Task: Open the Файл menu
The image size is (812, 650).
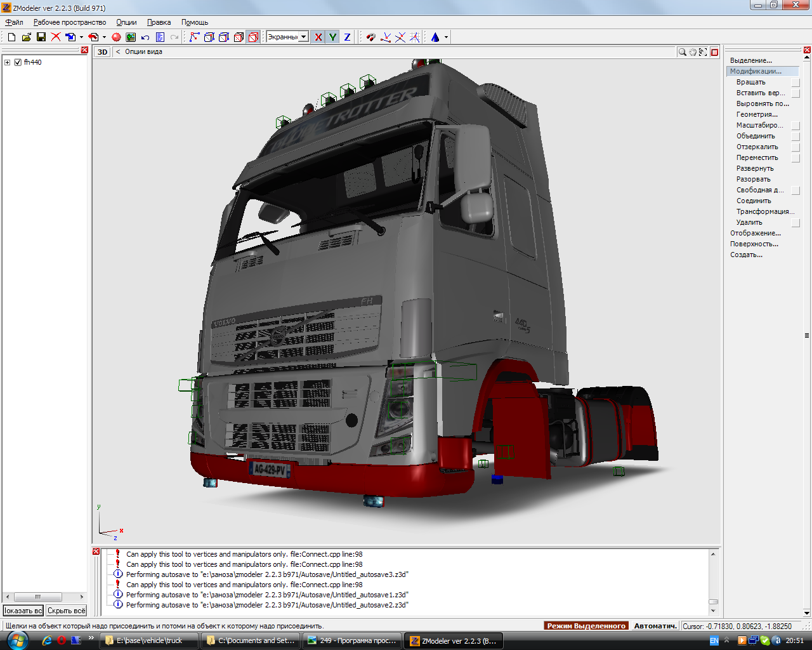Action: coord(14,22)
